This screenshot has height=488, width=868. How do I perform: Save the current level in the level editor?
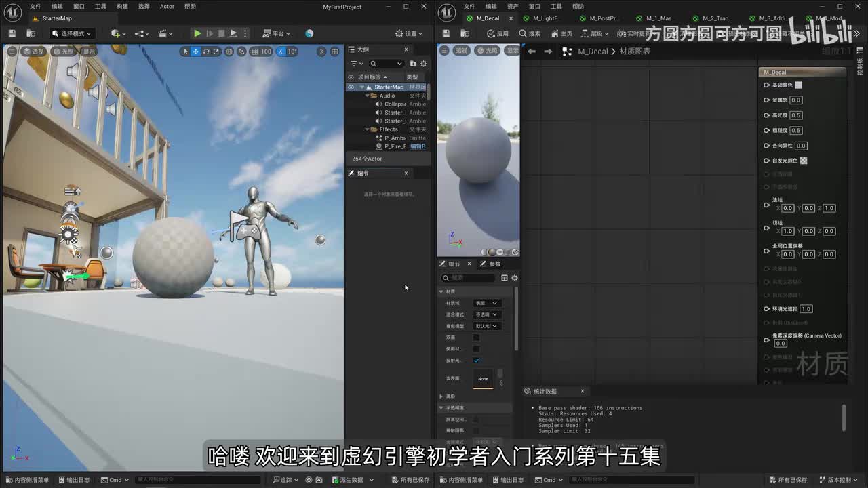coord(12,33)
